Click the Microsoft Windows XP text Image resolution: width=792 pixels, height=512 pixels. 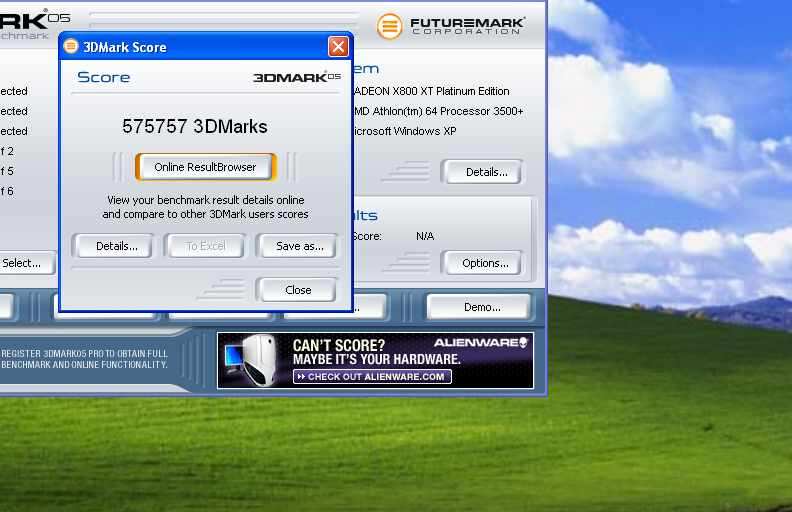(x=405, y=131)
